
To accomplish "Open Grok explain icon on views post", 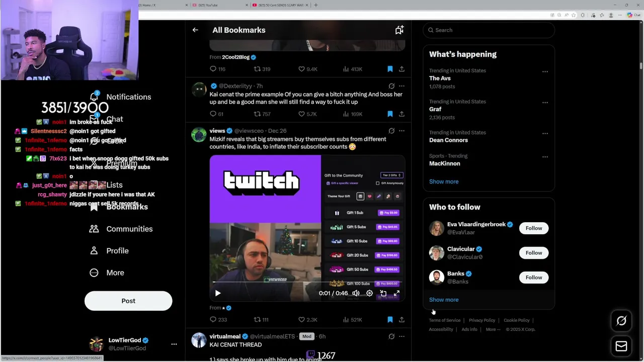I will (x=391, y=131).
